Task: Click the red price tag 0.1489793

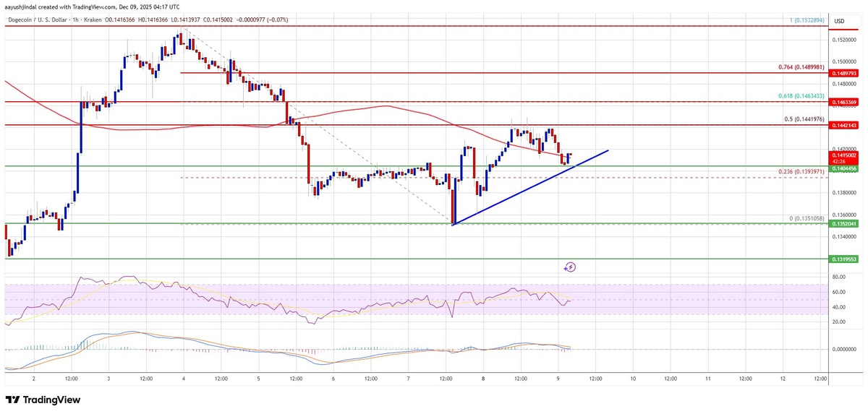Action: (x=844, y=73)
